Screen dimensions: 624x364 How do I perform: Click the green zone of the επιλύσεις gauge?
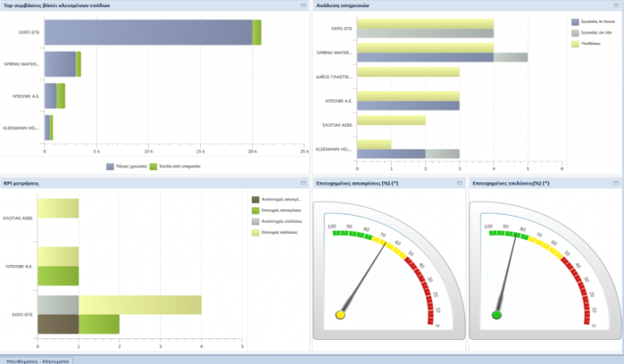tap(509, 235)
